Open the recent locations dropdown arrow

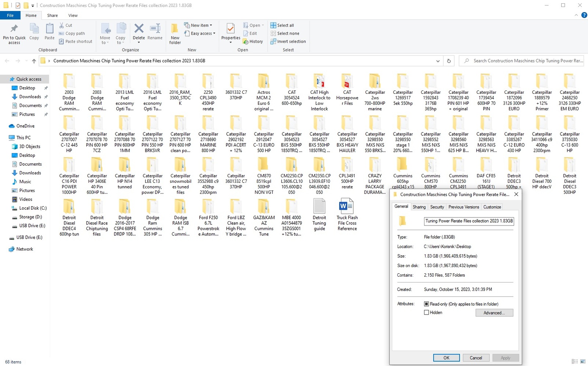26,61
